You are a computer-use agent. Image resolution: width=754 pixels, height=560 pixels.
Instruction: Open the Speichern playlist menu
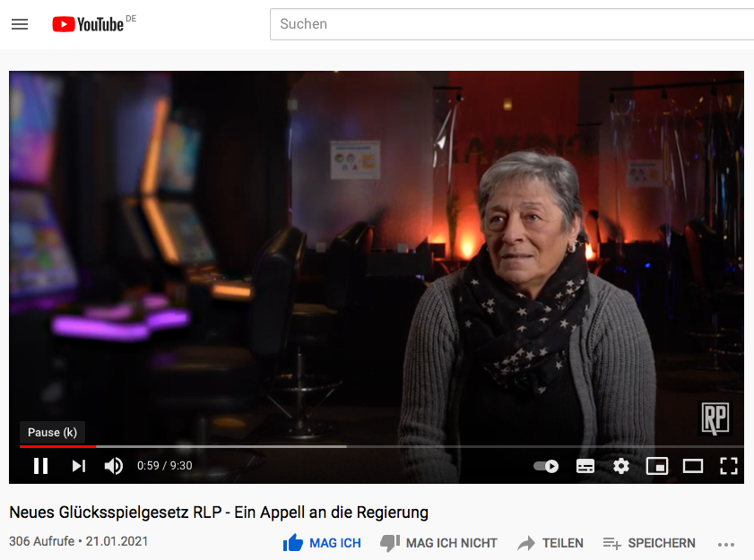pyautogui.click(x=649, y=543)
